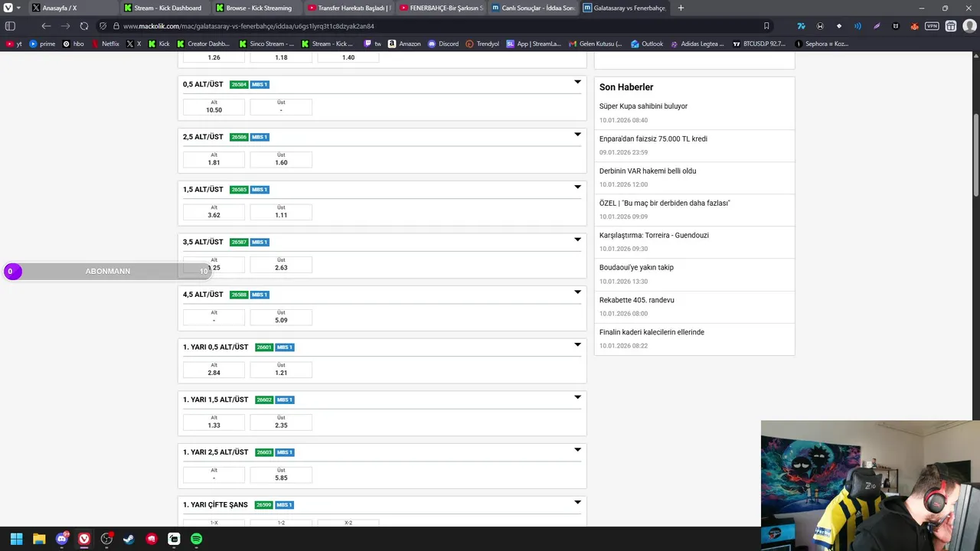Open Steam from the taskbar
The height and width of the screenshot is (551, 980).
129,539
